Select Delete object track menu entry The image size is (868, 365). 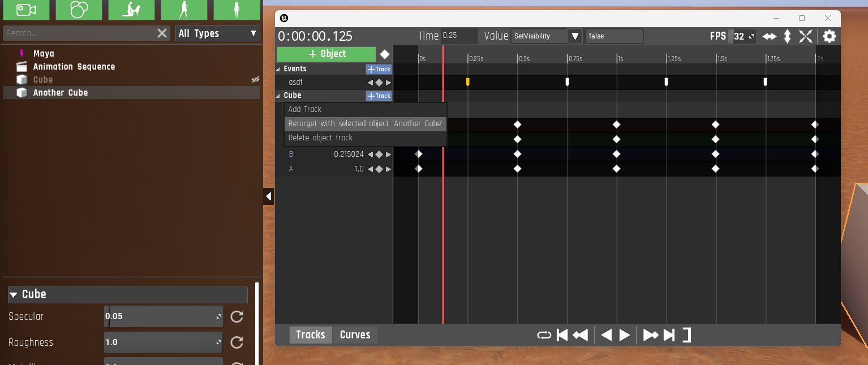coord(320,138)
